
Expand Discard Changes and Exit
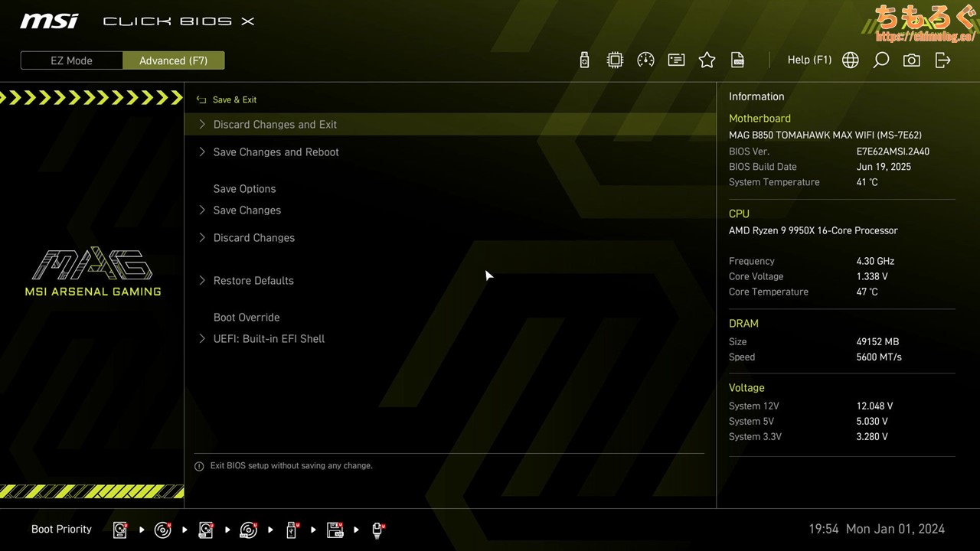275,125
